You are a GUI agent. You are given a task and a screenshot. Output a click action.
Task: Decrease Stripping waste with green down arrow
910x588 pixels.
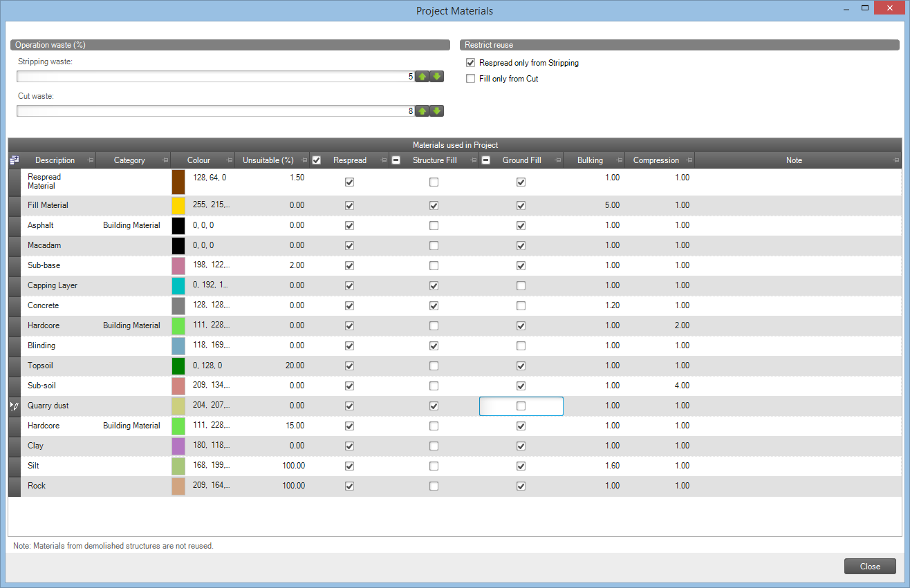[436, 76]
